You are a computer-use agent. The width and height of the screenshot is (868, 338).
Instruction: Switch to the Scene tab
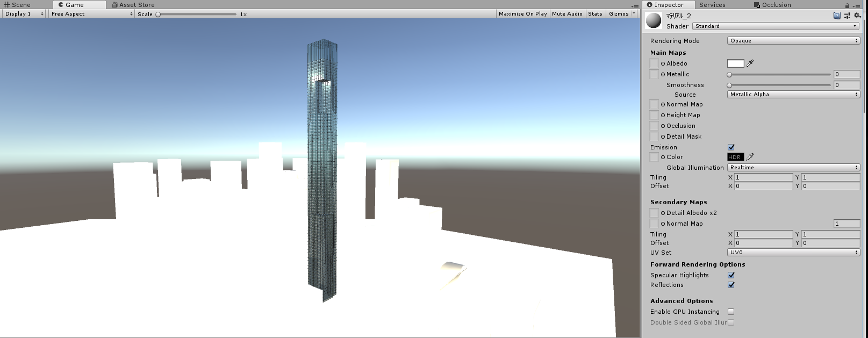point(18,5)
